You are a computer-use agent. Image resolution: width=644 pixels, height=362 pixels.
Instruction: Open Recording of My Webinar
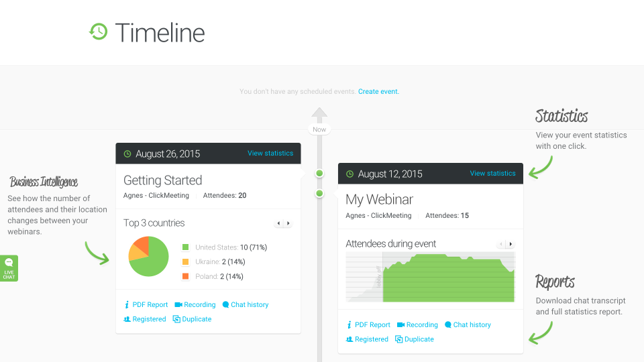417,324
